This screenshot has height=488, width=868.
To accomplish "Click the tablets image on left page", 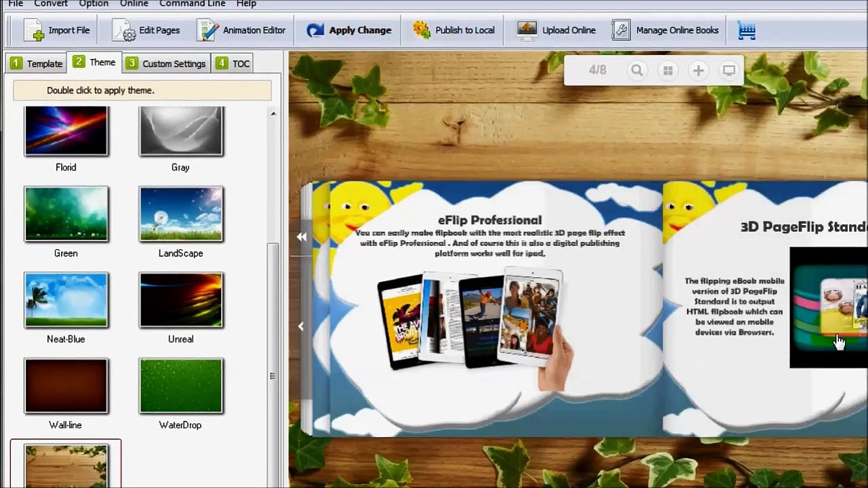I will pos(475,329).
